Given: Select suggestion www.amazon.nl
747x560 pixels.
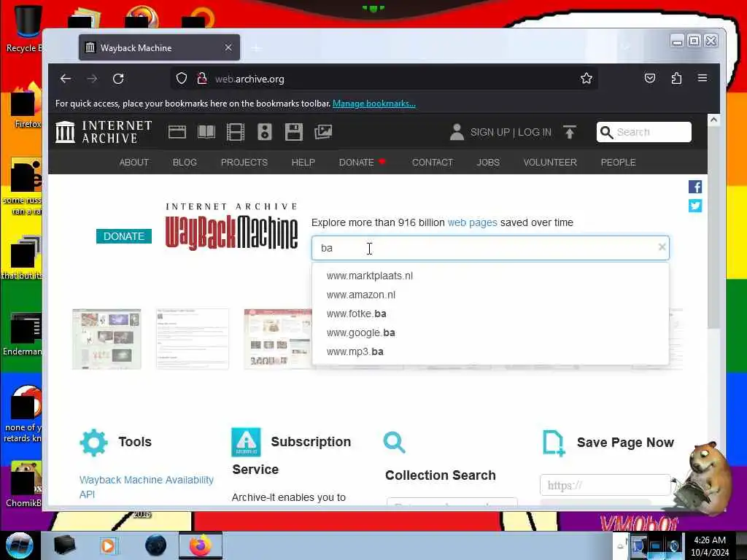Looking at the screenshot, I should [490, 295].
